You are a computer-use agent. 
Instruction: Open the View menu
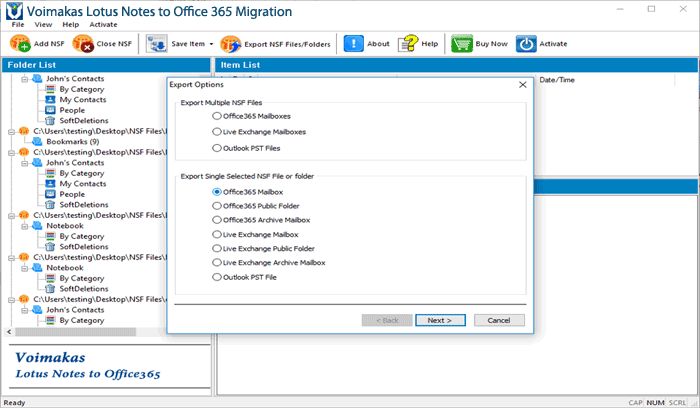point(43,25)
